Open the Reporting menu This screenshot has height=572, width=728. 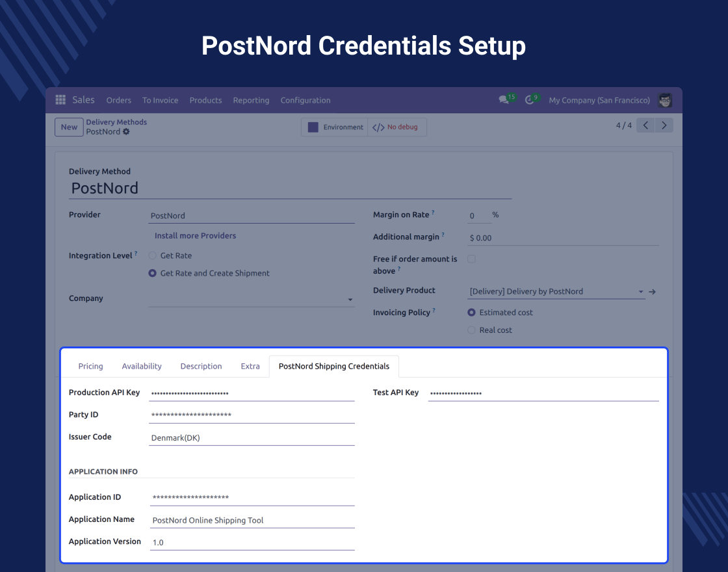251,100
